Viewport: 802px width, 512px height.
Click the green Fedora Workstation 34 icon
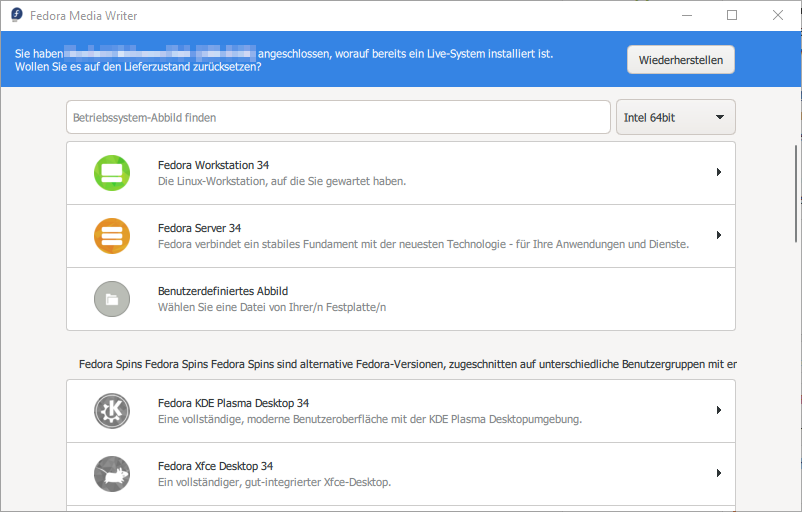coord(112,173)
